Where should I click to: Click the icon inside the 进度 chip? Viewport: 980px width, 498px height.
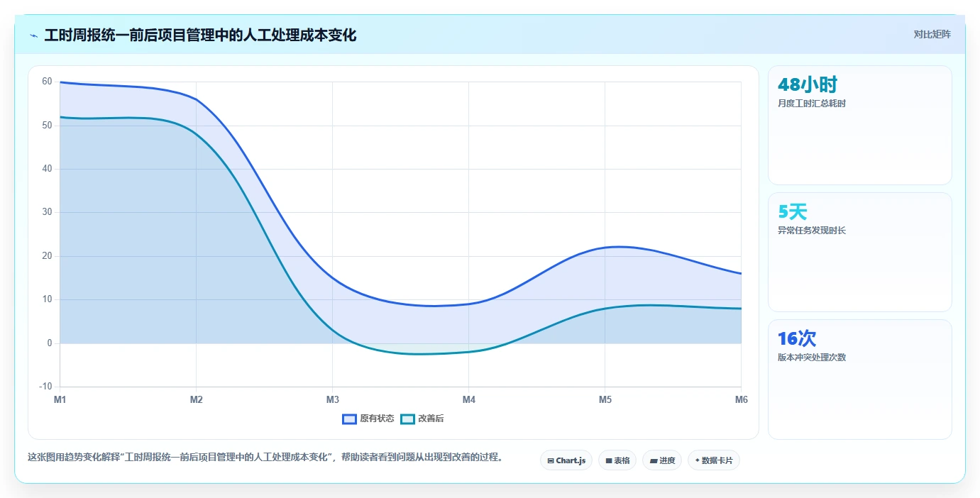[x=654, y=461]
